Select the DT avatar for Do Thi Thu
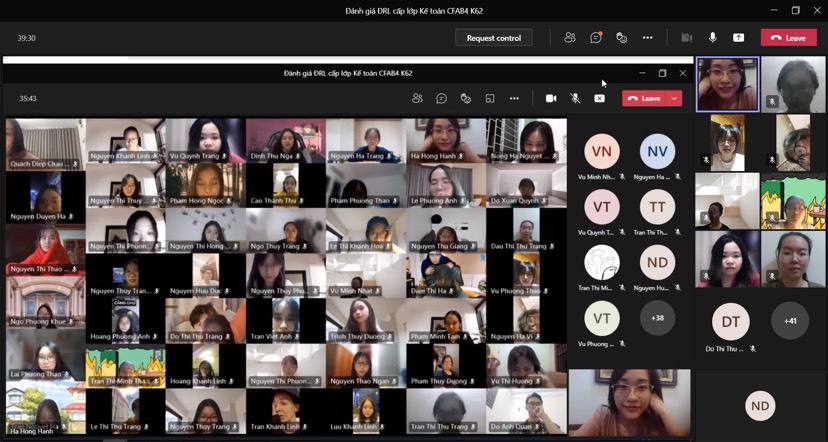Image resolution: width=828 pixels, height=442 pixels. [730, 321]
